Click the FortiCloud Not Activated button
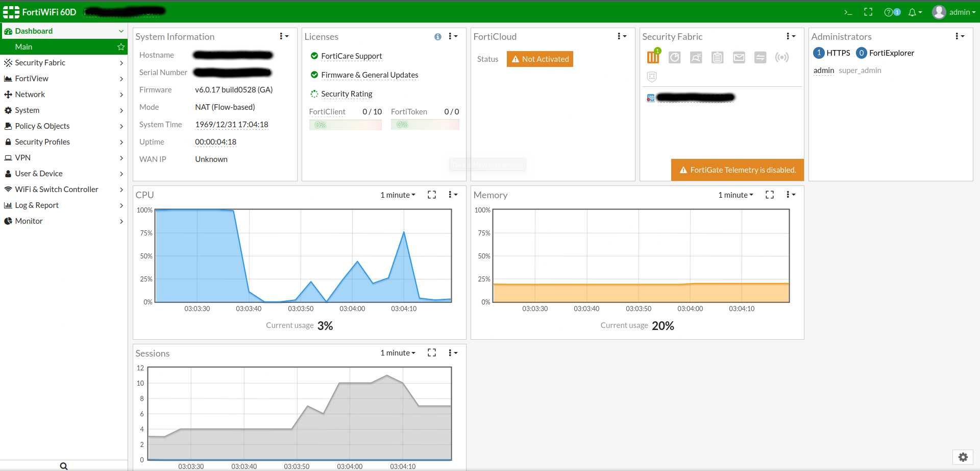This screenshot has width=980, height=471. (540, 59)
